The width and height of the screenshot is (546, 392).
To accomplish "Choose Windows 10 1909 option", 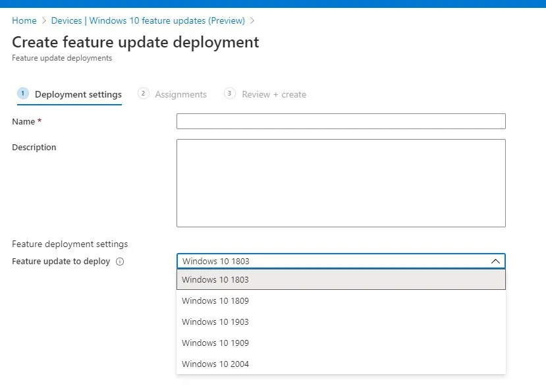I will pyautogui.click(x=341, y=343).
